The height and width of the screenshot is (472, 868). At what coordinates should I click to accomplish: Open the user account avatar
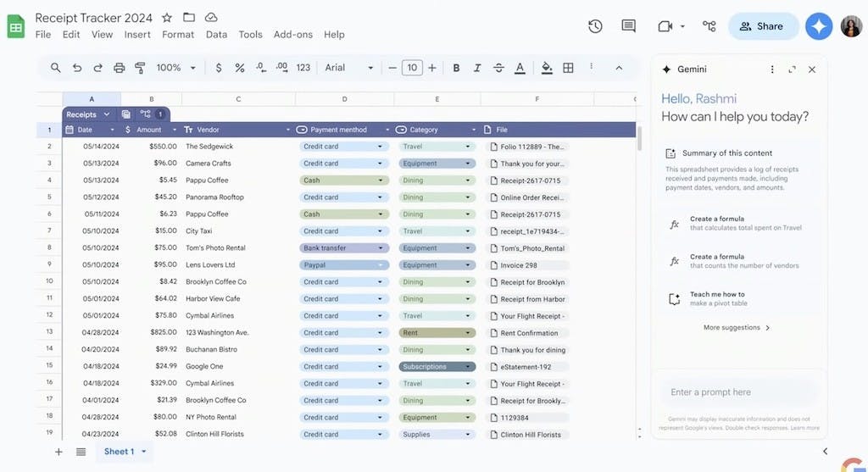[851, 26]
